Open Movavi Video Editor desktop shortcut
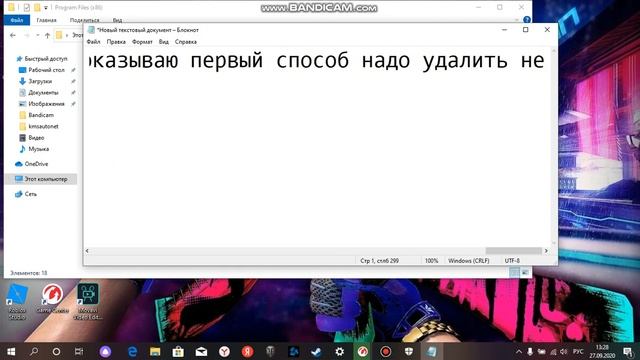The image size is (640, 360). [x=88, y=301]
